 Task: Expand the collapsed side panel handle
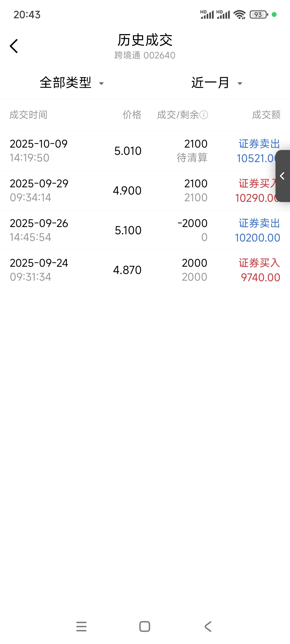click(282, 176)
